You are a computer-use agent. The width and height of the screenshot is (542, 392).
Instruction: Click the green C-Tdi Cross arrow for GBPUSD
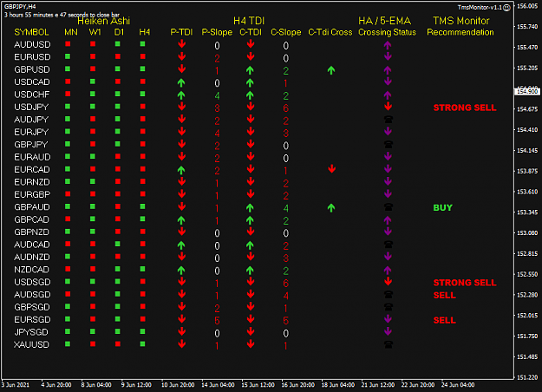331,70
